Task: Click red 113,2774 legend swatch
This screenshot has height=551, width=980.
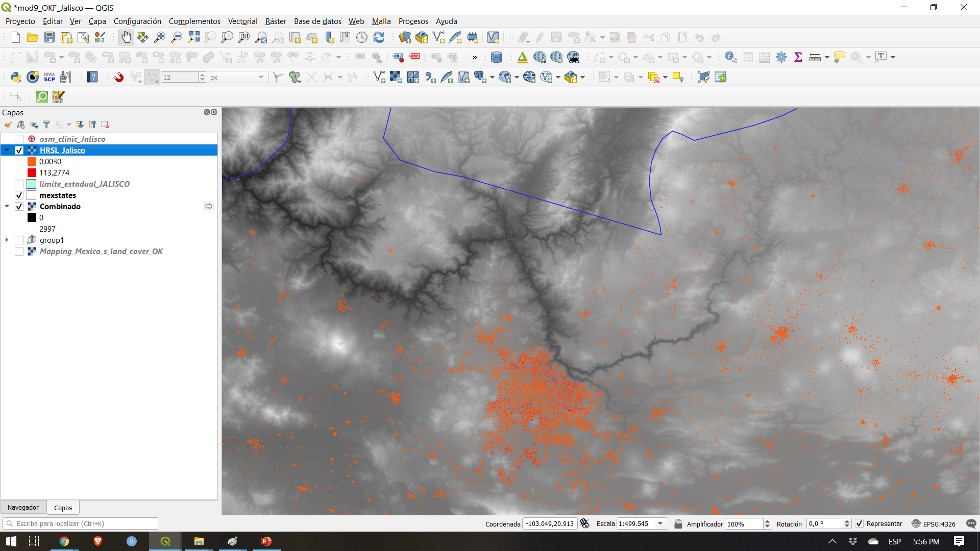Action: 32,172
